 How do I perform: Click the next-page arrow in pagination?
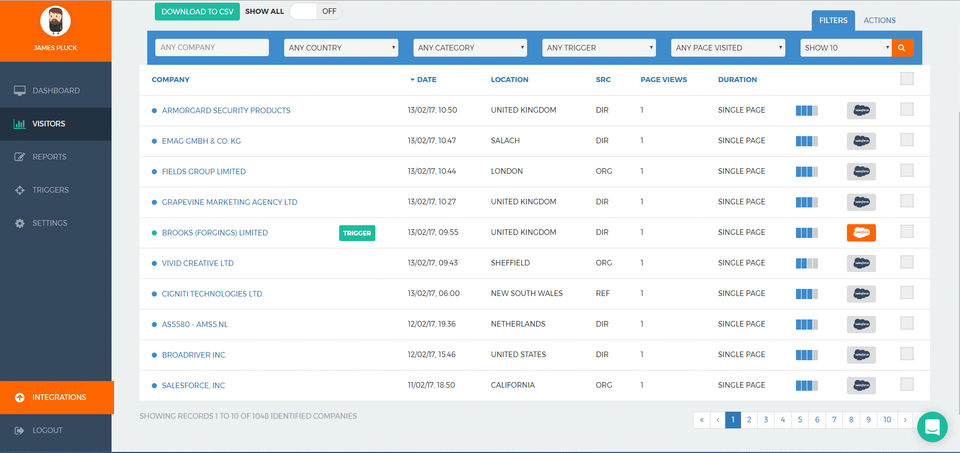tap(905, 420)
